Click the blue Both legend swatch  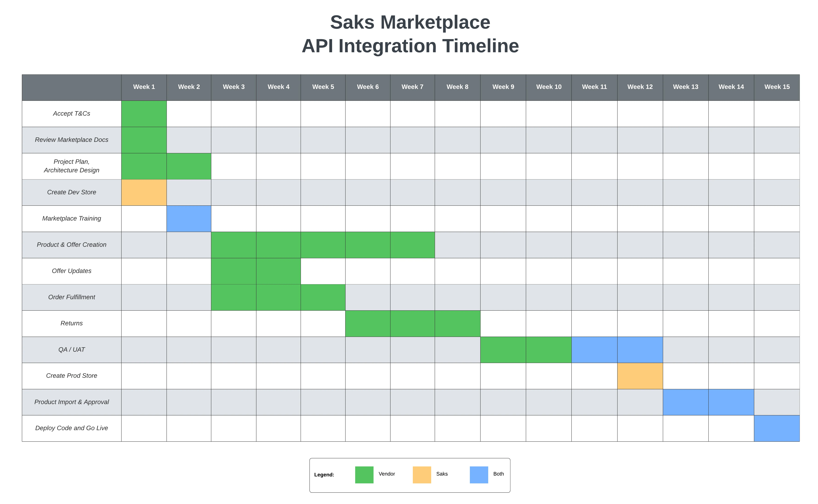pos(479,475)
